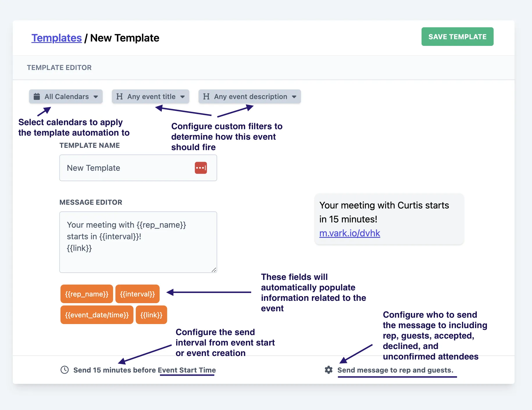Expand the Any event title filter arrow
Image resolution: width=532 pixels, height=410 pixels.
click(183, 97)
